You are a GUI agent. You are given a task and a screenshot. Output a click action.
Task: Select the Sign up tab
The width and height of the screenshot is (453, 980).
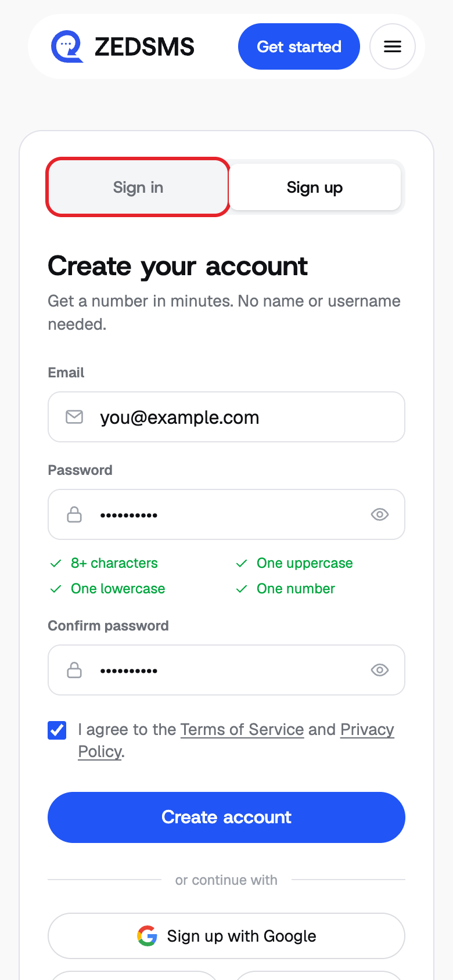click(x=315, y=187)
